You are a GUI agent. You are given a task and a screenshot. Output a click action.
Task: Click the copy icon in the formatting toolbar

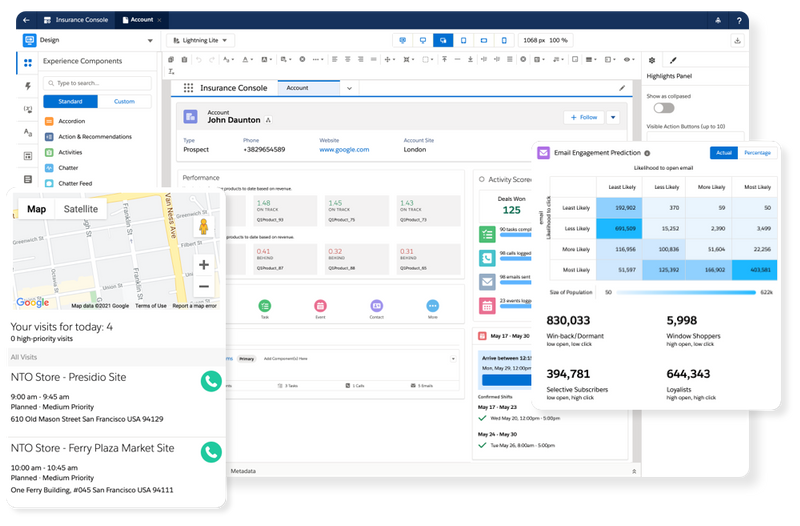[x=171, y=59]
